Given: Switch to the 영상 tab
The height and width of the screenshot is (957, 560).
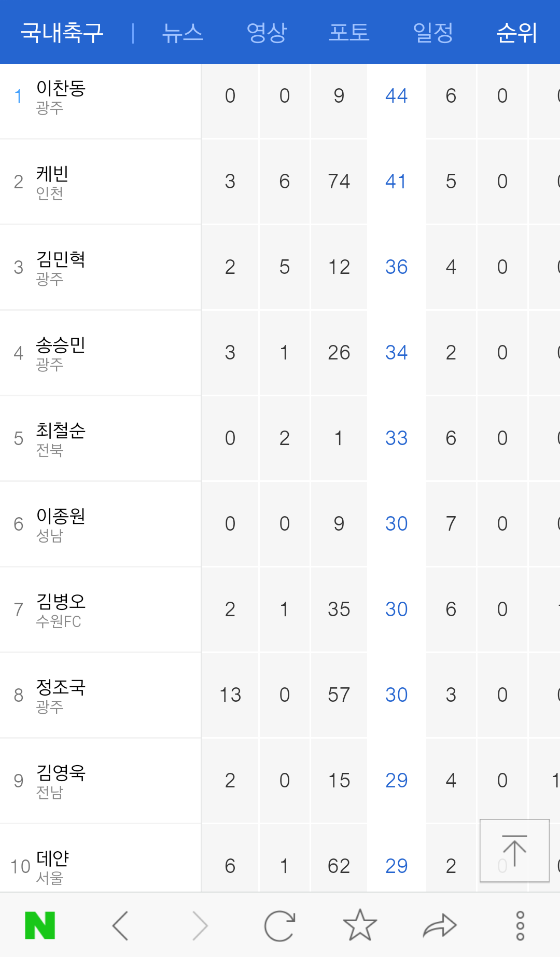Looking at the screenshot, I should pos(267,32).
